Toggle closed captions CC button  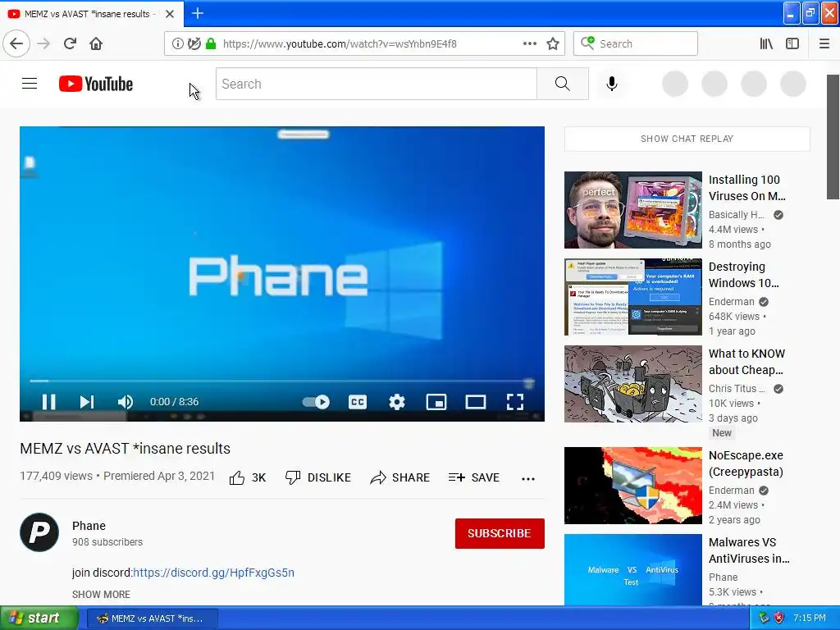[x=358, y=402]
